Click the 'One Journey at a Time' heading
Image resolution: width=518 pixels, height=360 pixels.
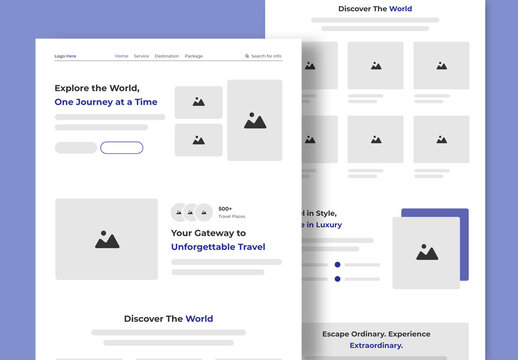tap(106, 102)
